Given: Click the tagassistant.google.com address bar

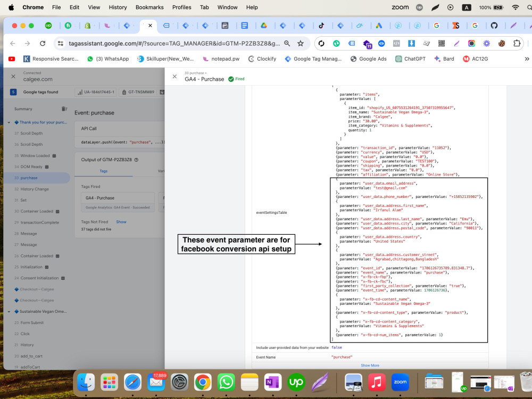Looking at the screenshot, I should [160, 43].
